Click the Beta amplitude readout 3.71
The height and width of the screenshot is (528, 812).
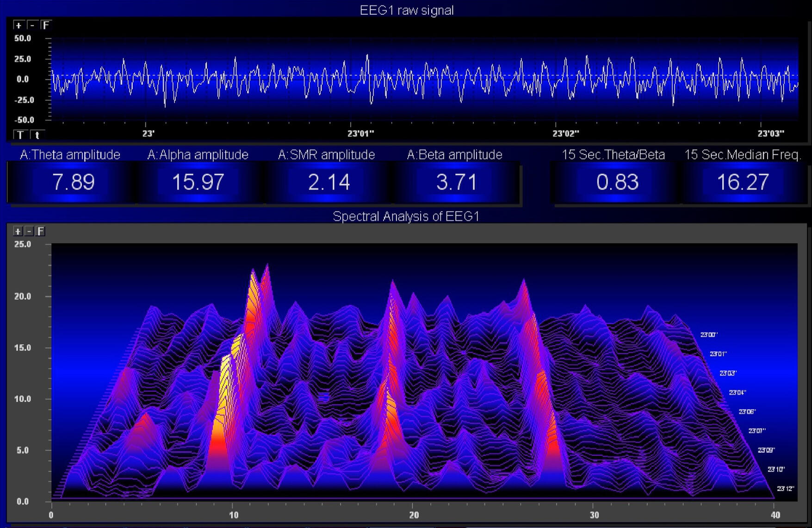pyautogui.click(x=456, y=182)
